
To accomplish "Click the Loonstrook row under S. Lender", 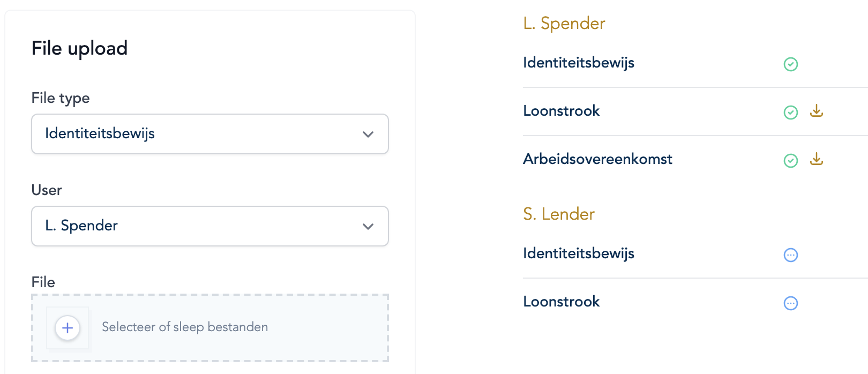I will 562,302.
